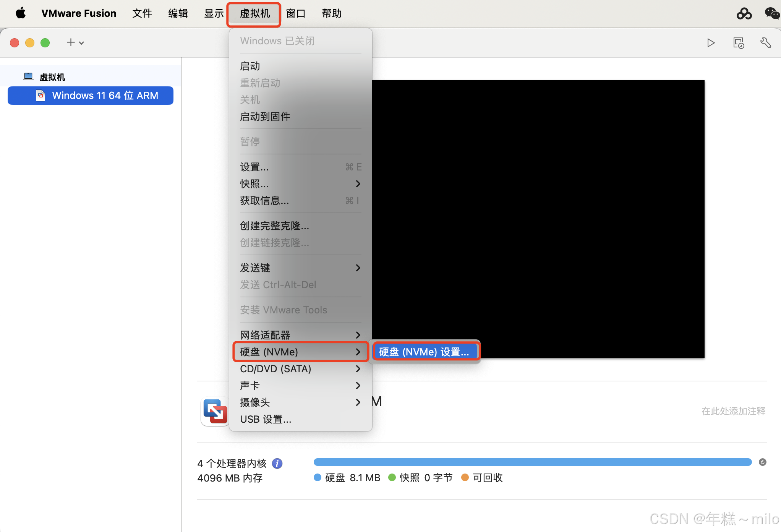Screen dimensions: 781x532
Task: Open the add virtual machine plus dropdown
Action: (x=75, y=42)
